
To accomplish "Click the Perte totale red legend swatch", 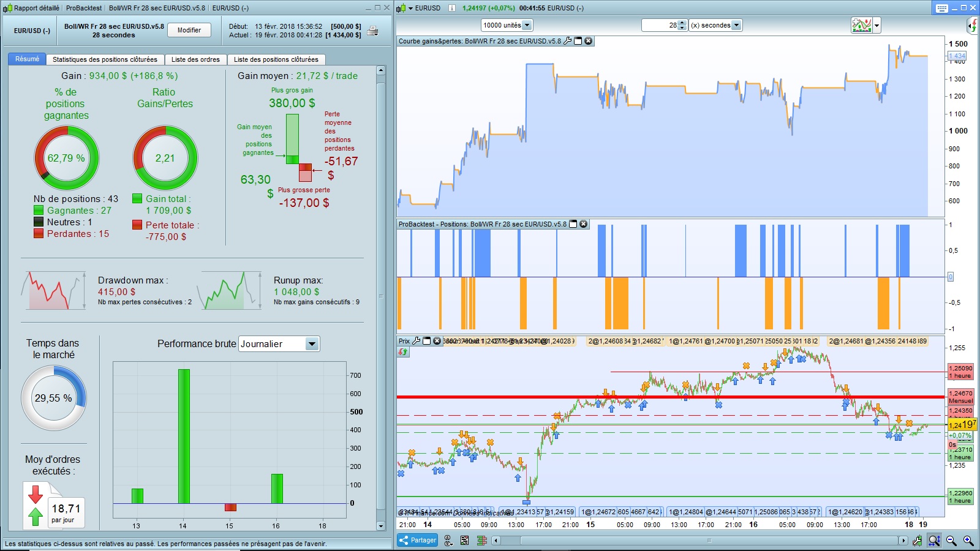I will [x=137, y=225].
